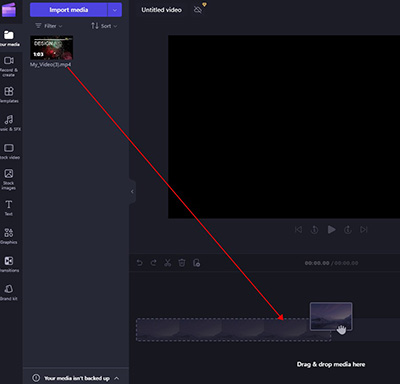Click the Delete trash icon
This screenshot has height=384, width=400.
182,263
